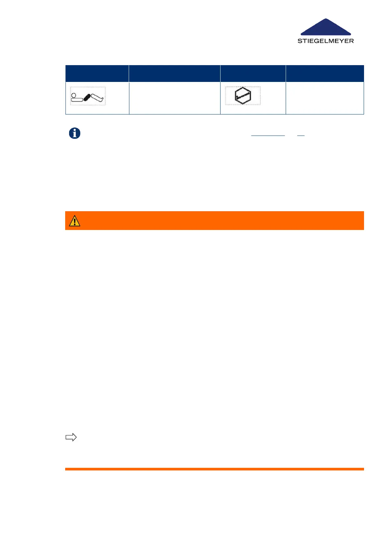Select the third dark blue table header cell
Image resolution: width=392 pixels, height=554 pixels.
pos(253,73)
